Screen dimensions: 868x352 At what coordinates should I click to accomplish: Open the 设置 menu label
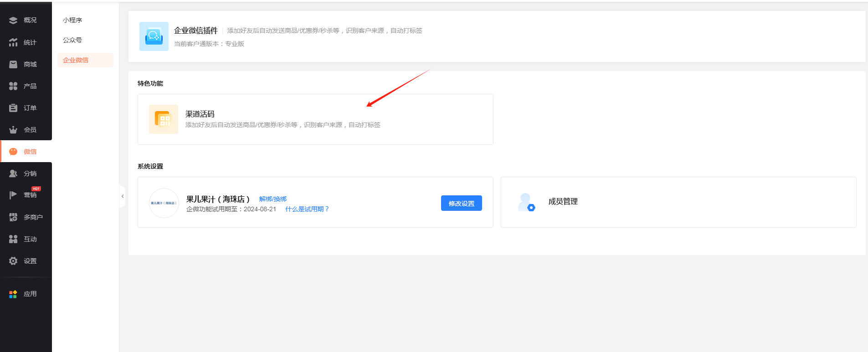[30, 261]
